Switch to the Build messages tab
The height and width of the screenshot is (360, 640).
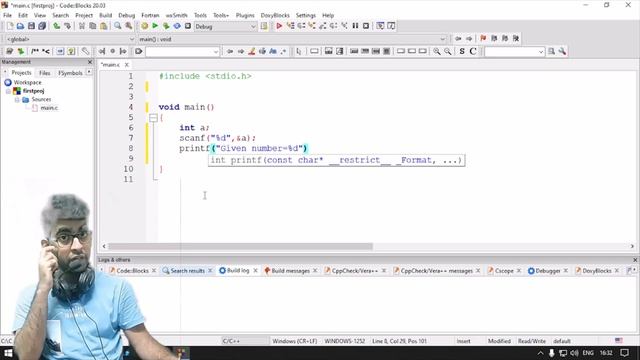tap(290, 271)
